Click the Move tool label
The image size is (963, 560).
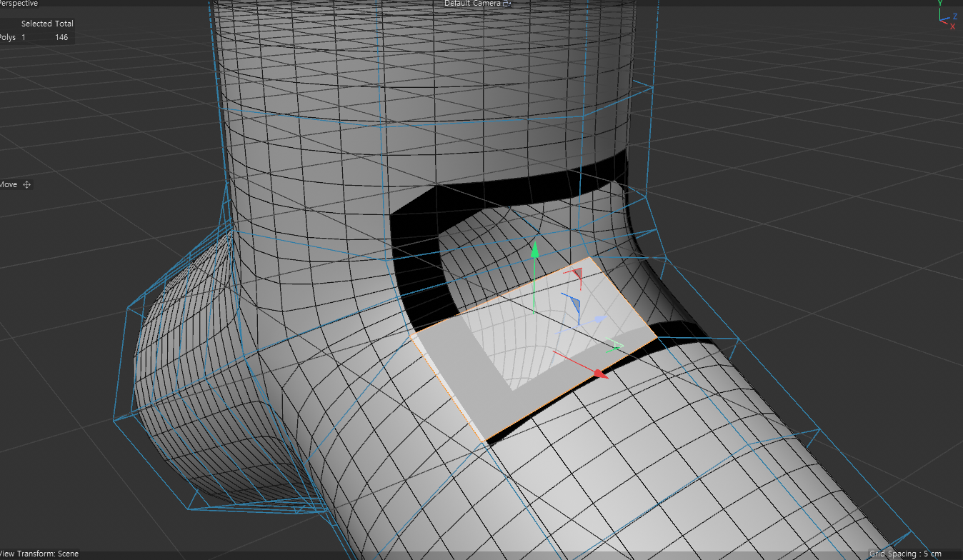coord(9,184)
